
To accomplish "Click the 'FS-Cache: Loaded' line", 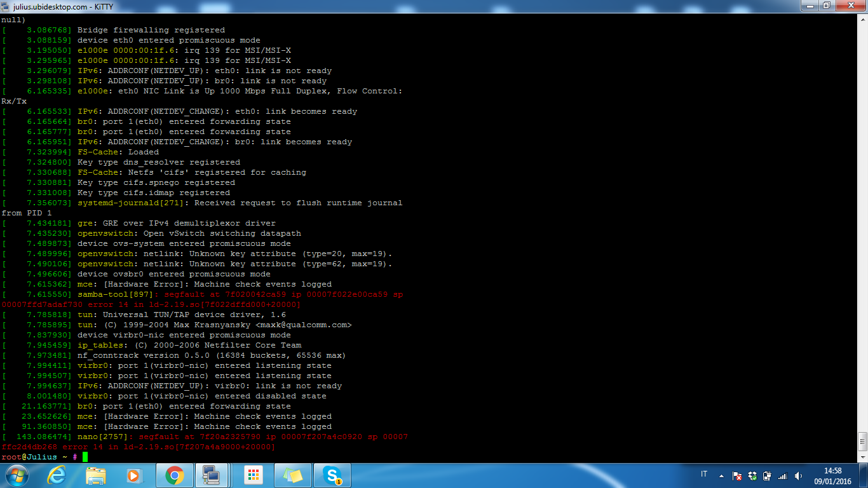I will (80, 152).
